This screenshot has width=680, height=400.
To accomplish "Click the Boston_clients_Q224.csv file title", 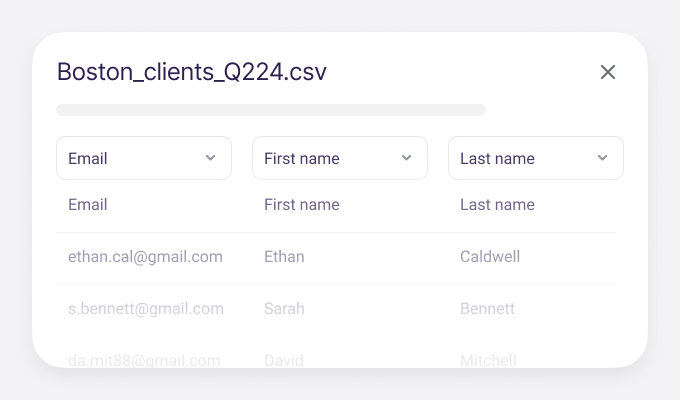I will coord(191,72).
